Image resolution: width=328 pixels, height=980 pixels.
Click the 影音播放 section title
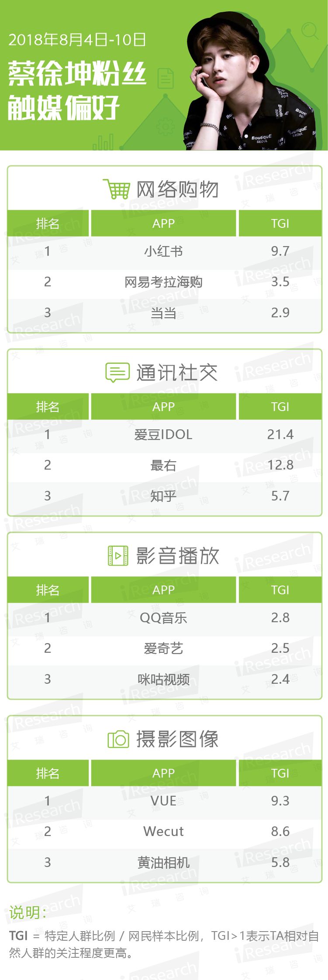pos(177,556)
